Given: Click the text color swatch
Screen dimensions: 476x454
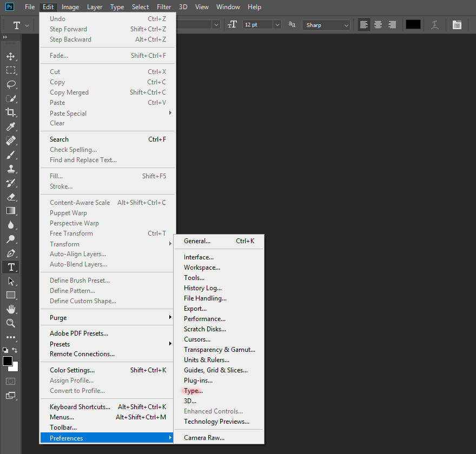Looking at the screenshot, I should 413,25.
